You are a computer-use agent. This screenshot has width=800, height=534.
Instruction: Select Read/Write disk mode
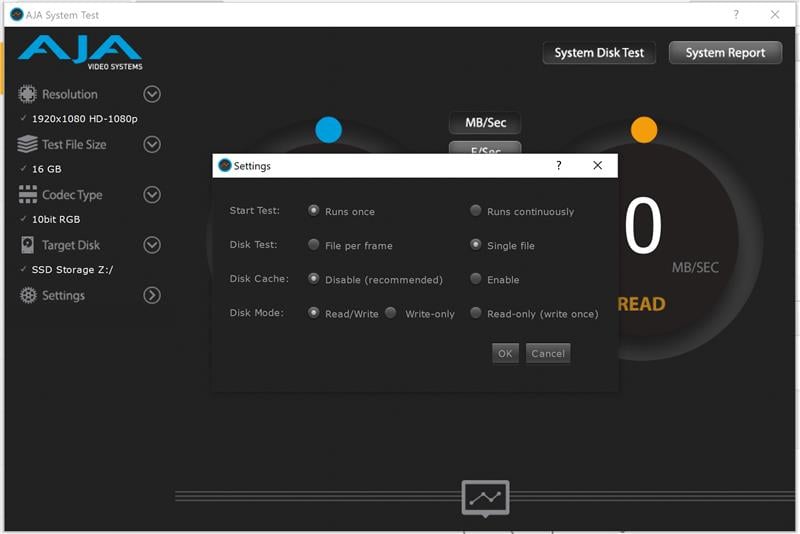coord(313,313)
